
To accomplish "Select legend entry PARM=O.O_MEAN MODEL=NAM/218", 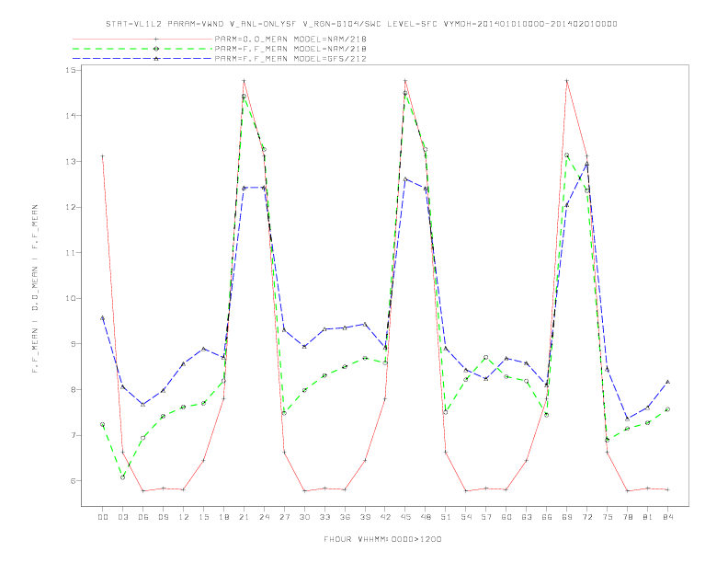I will tap(290, 39).
